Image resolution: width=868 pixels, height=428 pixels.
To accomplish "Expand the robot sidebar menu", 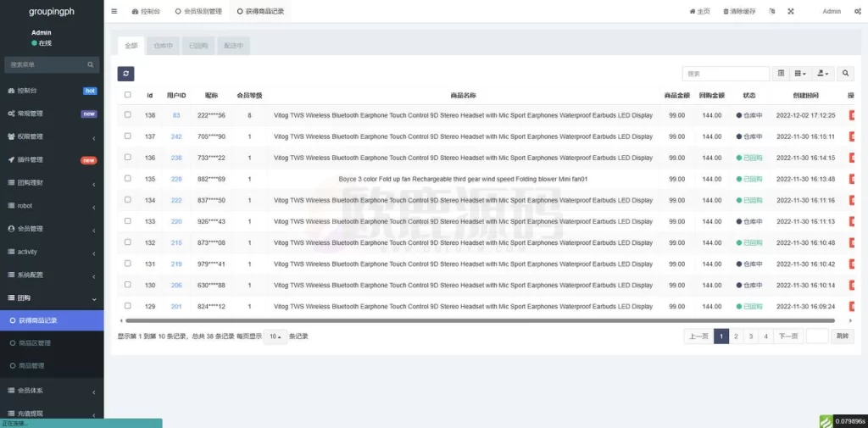I will pyautogui.click(x=52, y=205).
